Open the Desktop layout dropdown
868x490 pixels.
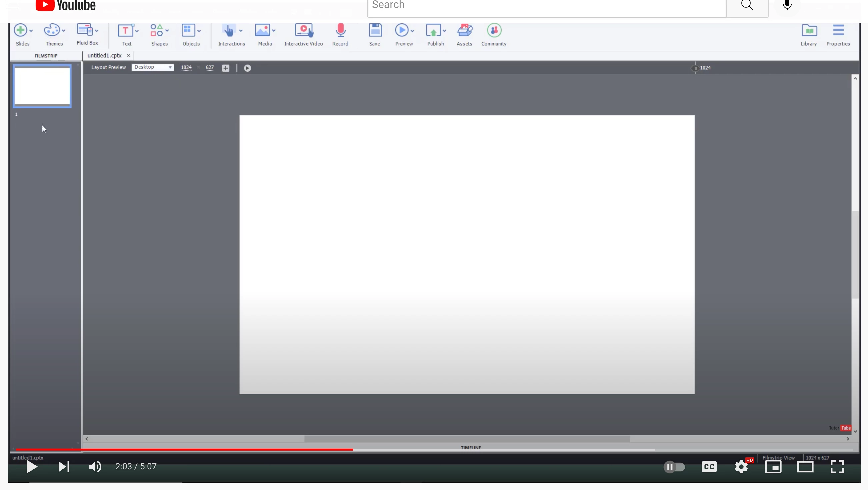pyautogui.click(x=153, y=67)
